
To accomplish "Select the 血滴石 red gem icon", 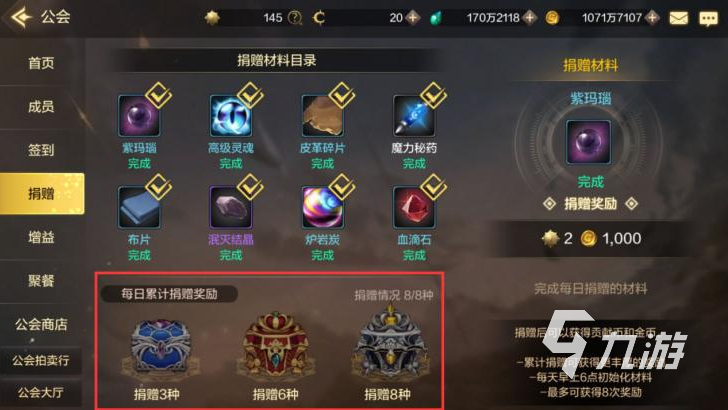I will pyautogui.click(x=413, y=207).
